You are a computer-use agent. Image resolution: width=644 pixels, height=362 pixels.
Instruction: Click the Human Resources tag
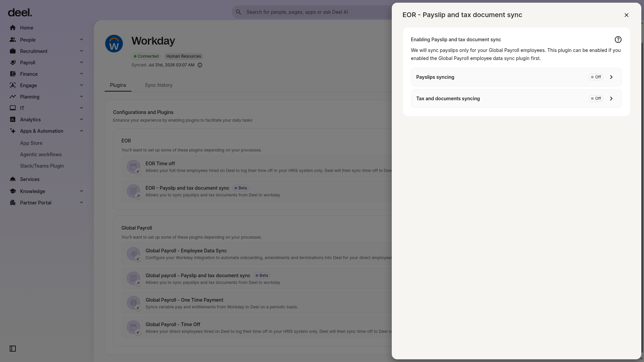[x=184, y=56]
